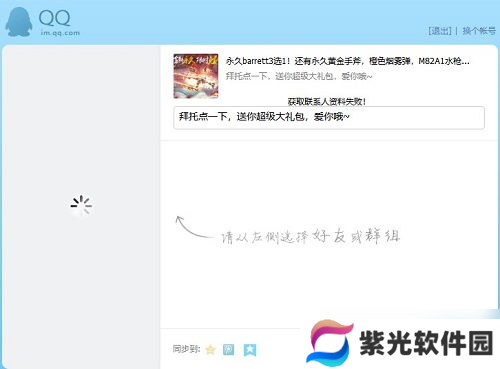This screenshot has width=500, height=369.
Task: Open the 永久barrett3选1 ad headline
Action: (347, 61)
